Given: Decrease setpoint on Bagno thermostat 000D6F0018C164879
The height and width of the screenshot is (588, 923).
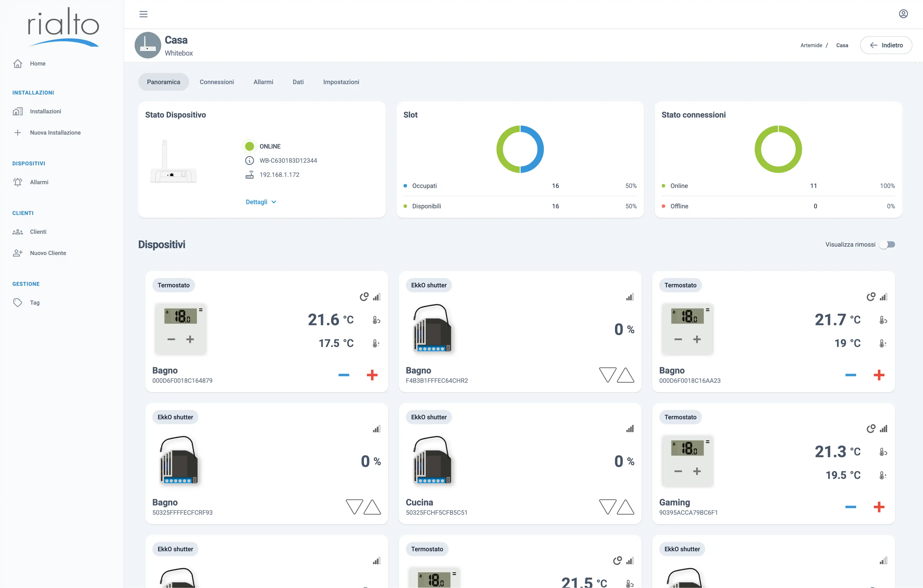Looking at the screenshot, I should (343, 375).
